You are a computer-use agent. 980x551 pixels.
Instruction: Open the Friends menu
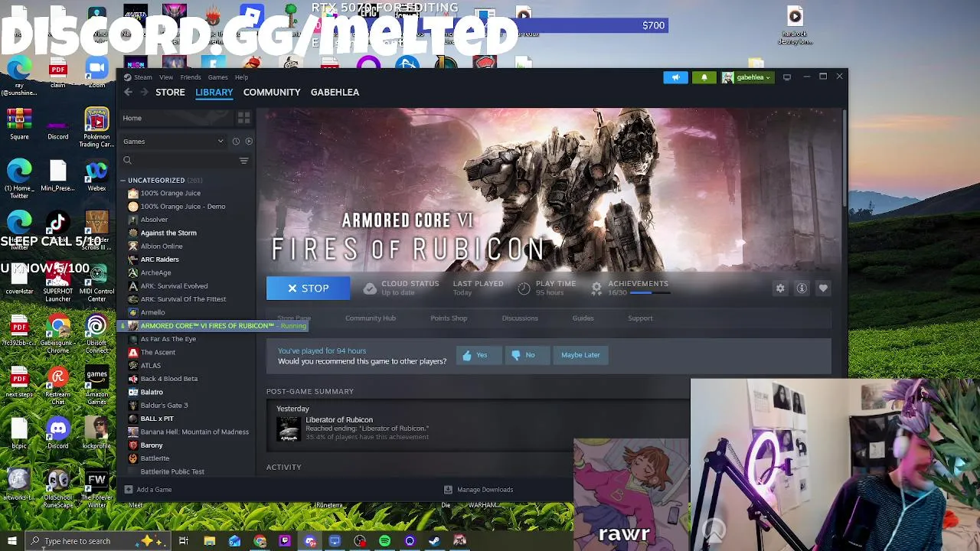coord(191,77)
